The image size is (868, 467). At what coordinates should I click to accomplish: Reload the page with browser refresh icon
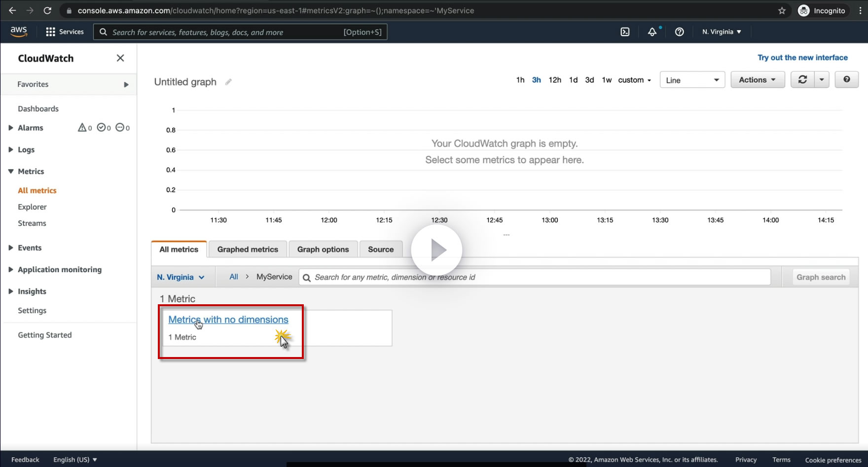pos(47,10)
